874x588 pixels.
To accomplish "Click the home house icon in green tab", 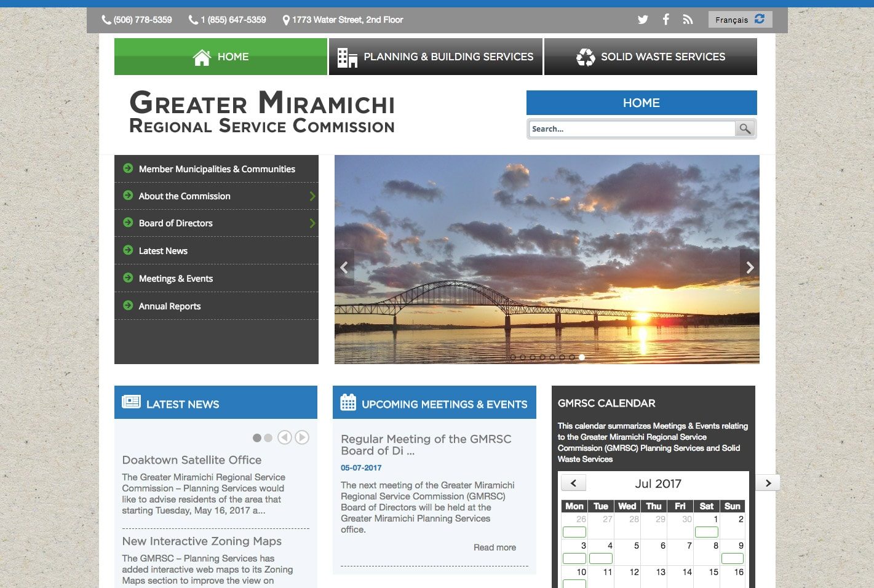I will point(202,57).
